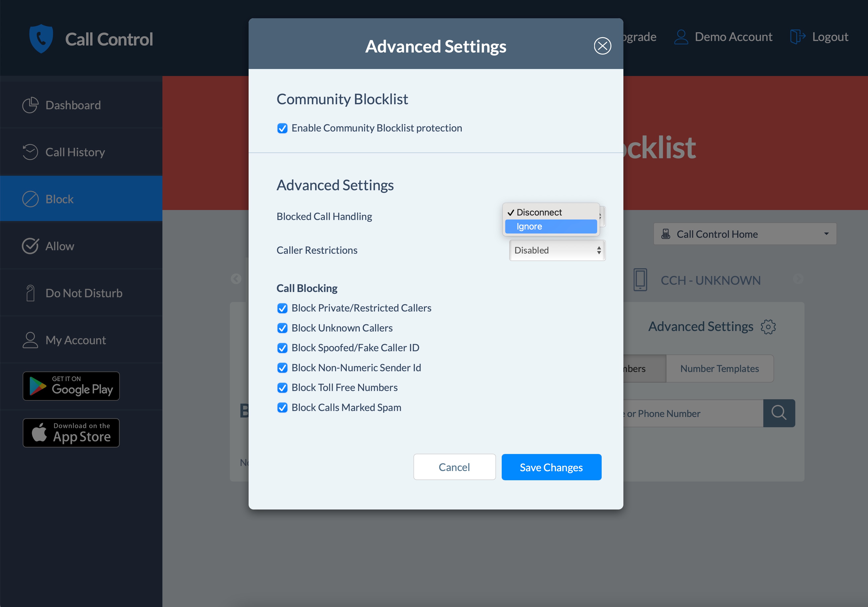Image resolution: width=868 pixels, height=607 pixels.
Task: Open the Caller Restrictions dropdown
Action: [x=557, y=250]
